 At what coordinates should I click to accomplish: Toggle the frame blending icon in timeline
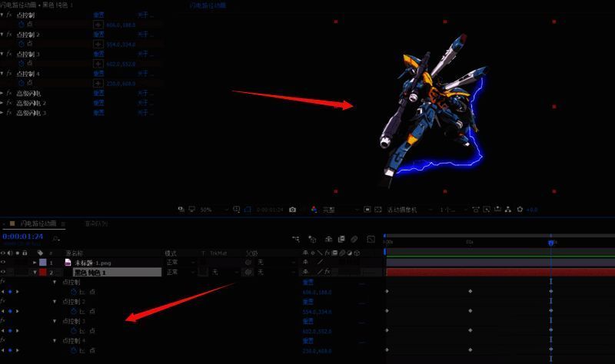(x=341, y=239)
